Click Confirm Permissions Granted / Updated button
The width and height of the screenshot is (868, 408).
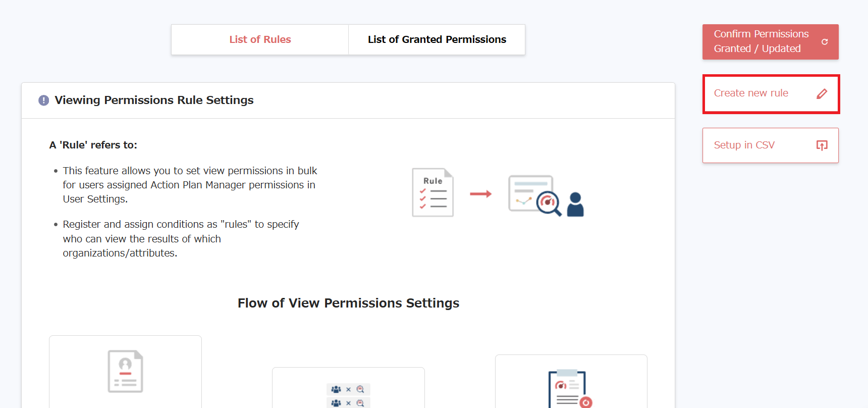761,41
